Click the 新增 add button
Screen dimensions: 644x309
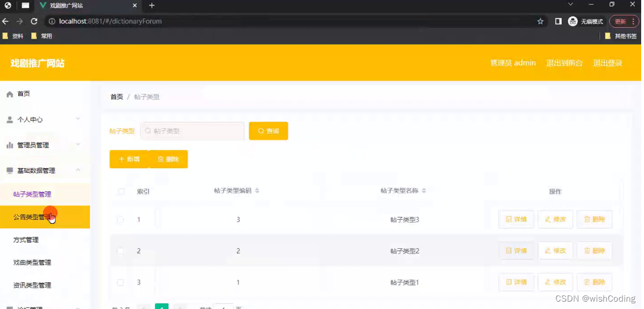click(x=129, y=159)
